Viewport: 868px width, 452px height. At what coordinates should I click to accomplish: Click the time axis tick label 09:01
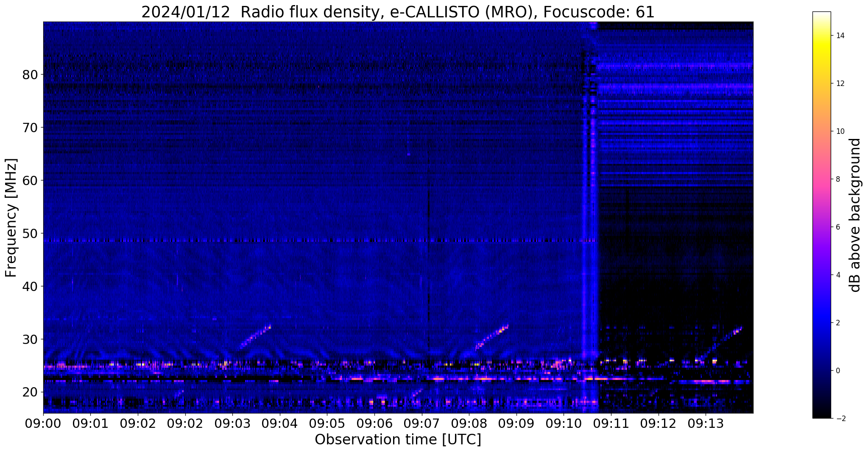pos(90,423)
